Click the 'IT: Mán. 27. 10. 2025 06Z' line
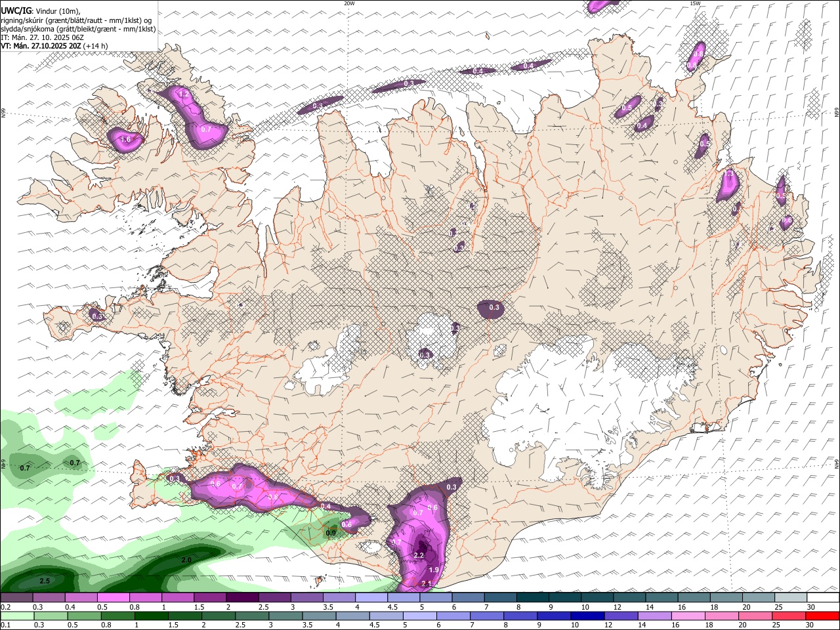840x630 pixels. coord(42,37)
